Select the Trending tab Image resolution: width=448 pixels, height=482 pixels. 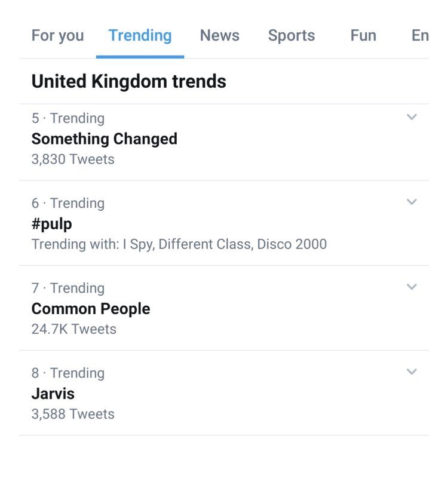(140, 35)
